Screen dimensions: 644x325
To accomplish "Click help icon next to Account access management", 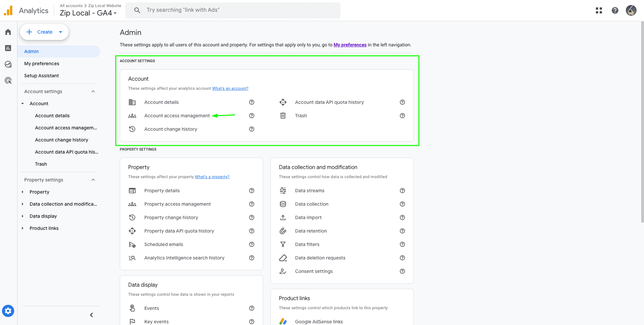I will tap(252, 116).
